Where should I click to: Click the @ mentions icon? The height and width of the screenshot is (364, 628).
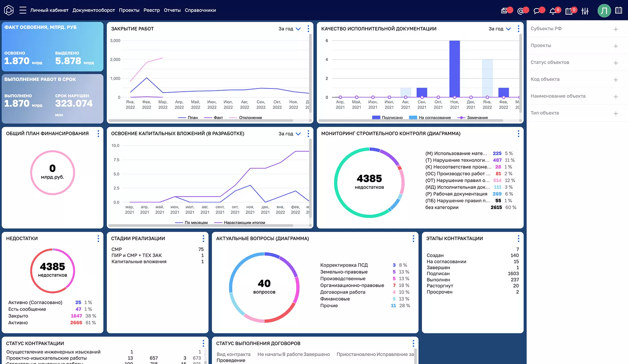pos(520,11)
